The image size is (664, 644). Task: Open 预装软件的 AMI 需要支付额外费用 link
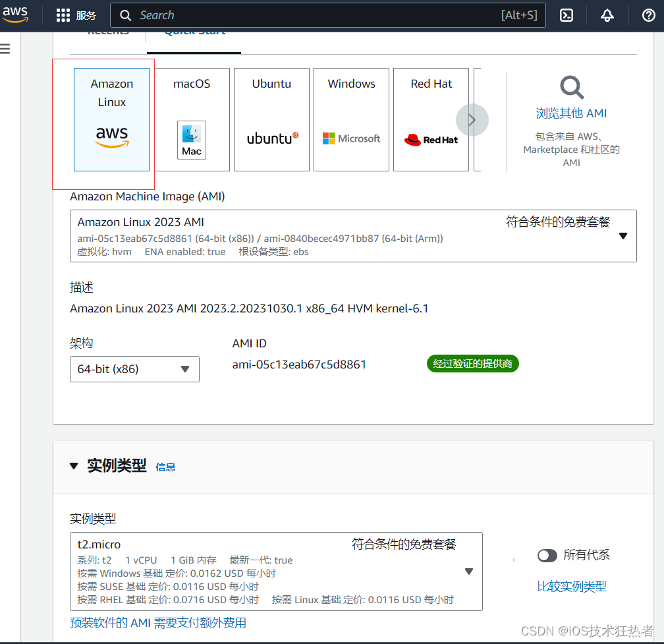(x=158, y=622)
